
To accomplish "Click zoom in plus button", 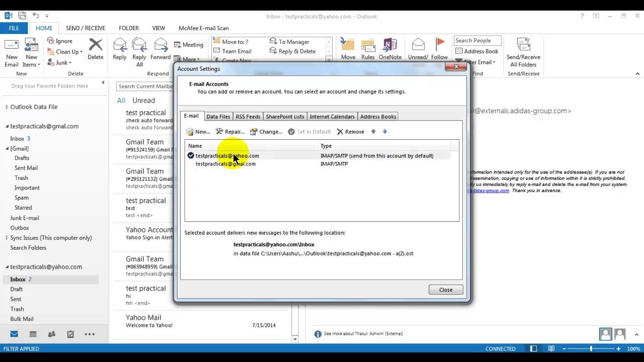I will (619, 348).
